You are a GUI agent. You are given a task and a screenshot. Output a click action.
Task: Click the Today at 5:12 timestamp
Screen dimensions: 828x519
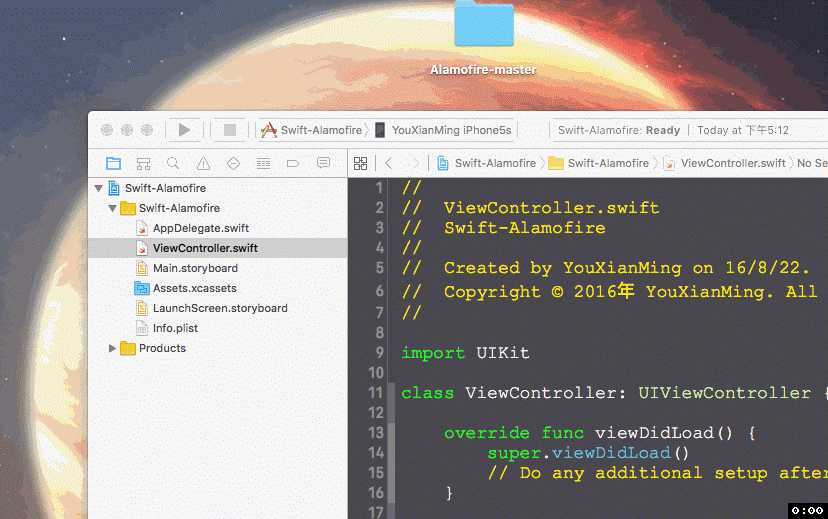point(742,130)
